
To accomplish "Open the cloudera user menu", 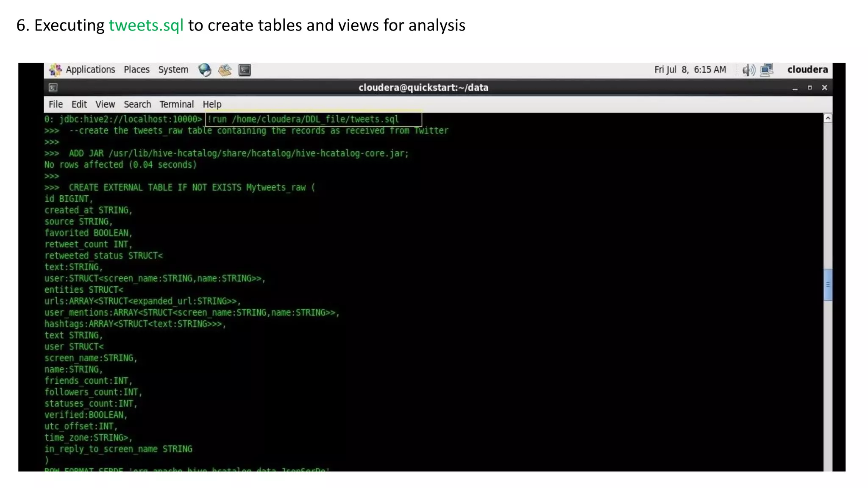I will point(807,69).
